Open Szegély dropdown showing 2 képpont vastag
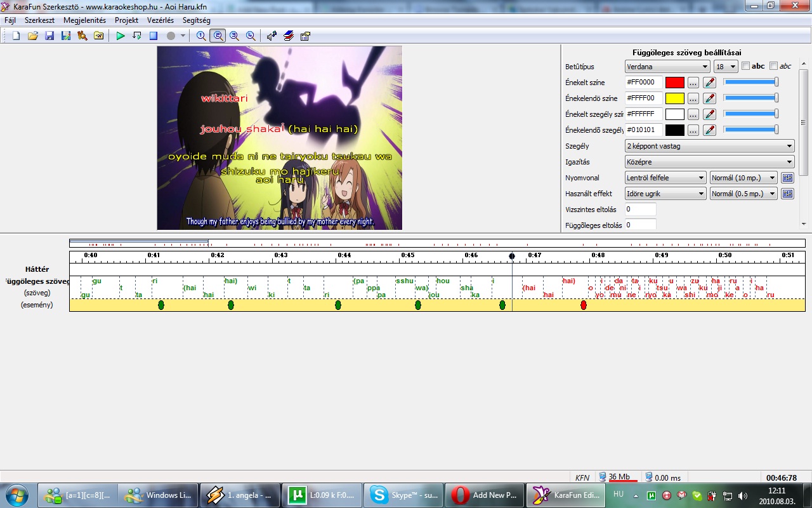Viewport: 812px width, 508px height. pyautogui.click(x=709, y=146)
